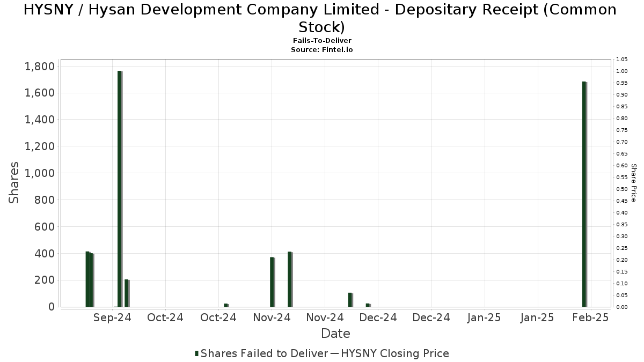Click the small bar near 100 shares before Dec-24

click(x=350, y=300)
